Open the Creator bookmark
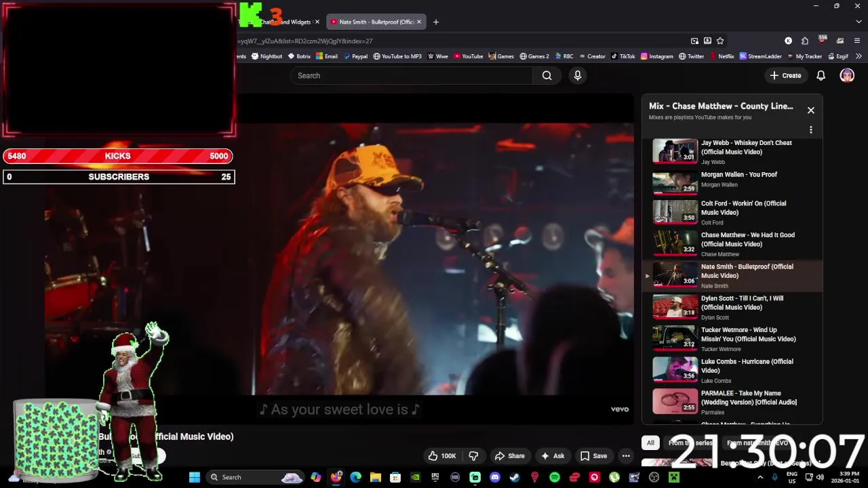This screenshot has height=488, width=868. [x=592, y=56]
